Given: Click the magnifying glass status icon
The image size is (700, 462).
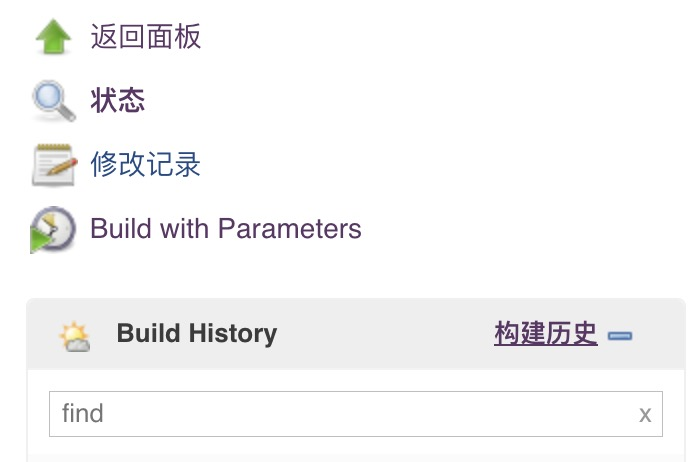Looking at the screenshot, I should [54, 101].
